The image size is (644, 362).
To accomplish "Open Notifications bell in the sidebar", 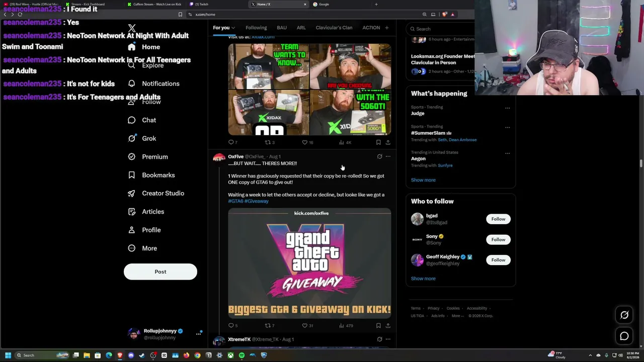I will pyautogui.click(x=154, y=83).
